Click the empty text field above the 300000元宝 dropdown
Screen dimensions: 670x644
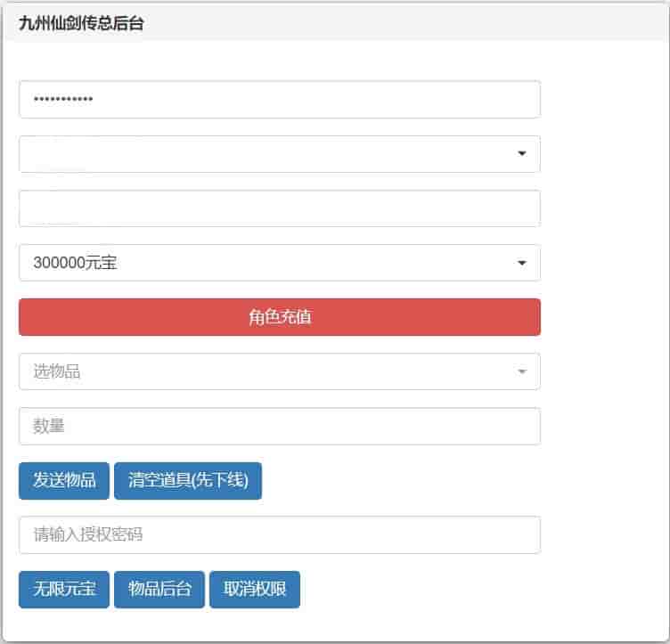(280, 208)
